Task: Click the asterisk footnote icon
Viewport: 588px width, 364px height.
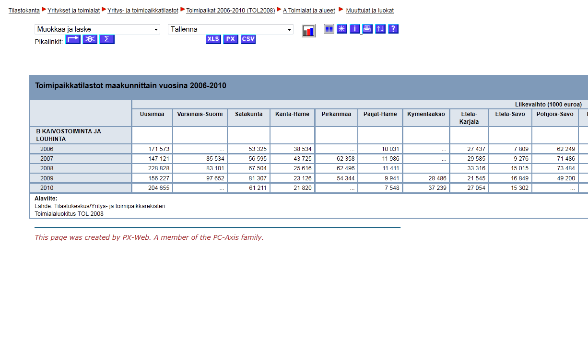Action: tap(342, 29)
